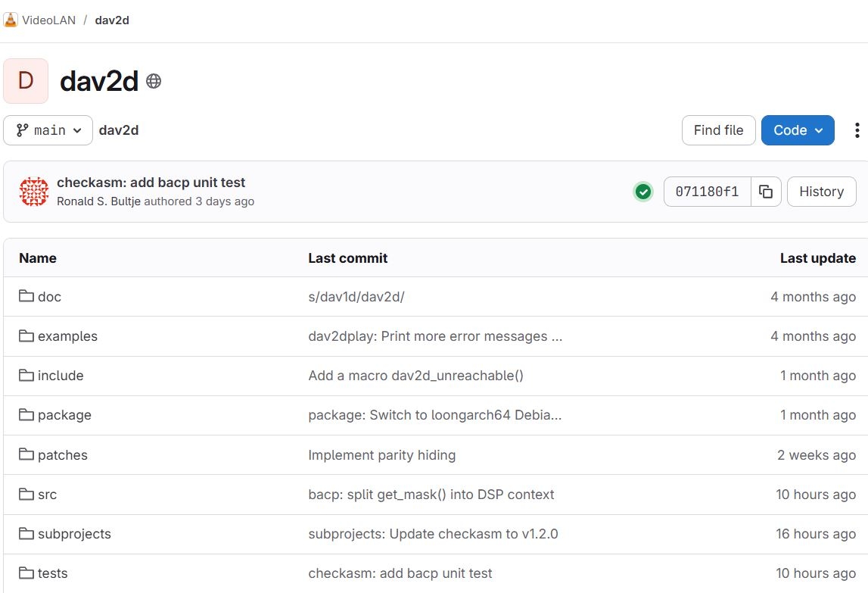Open commit 'checkasm: add bacp unit test' title
The image size is (868, 593).
pos(151,183)
